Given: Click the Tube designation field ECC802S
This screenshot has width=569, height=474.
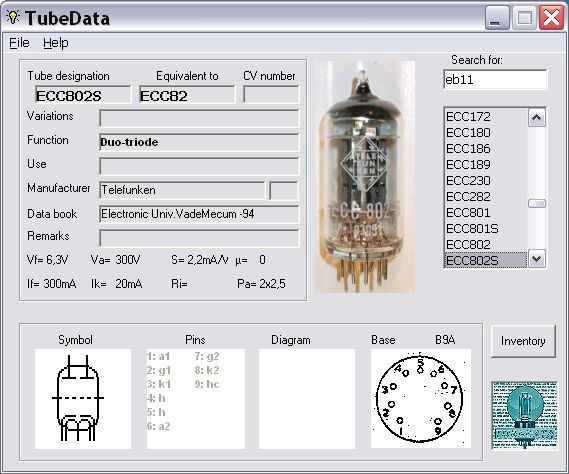Looking at the screenshot, I should 83,95.
